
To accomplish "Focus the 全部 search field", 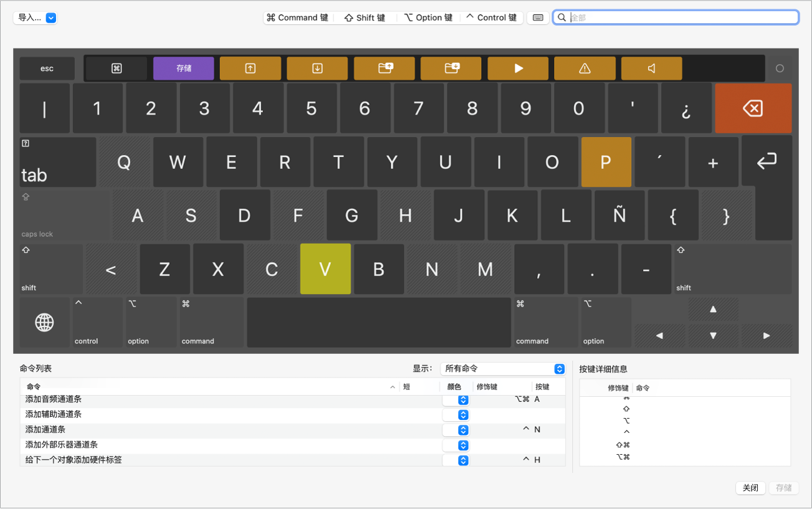I will pyautogui.click(x=676, y=17).
